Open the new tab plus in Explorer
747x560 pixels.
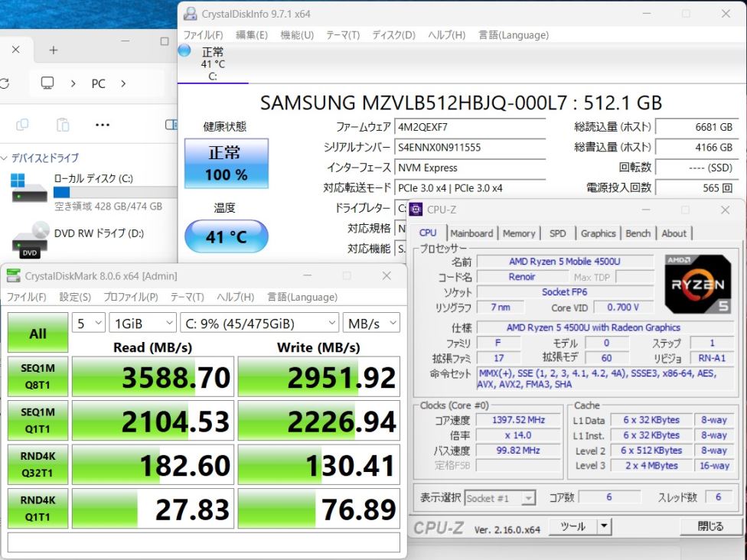coord(53,50)
